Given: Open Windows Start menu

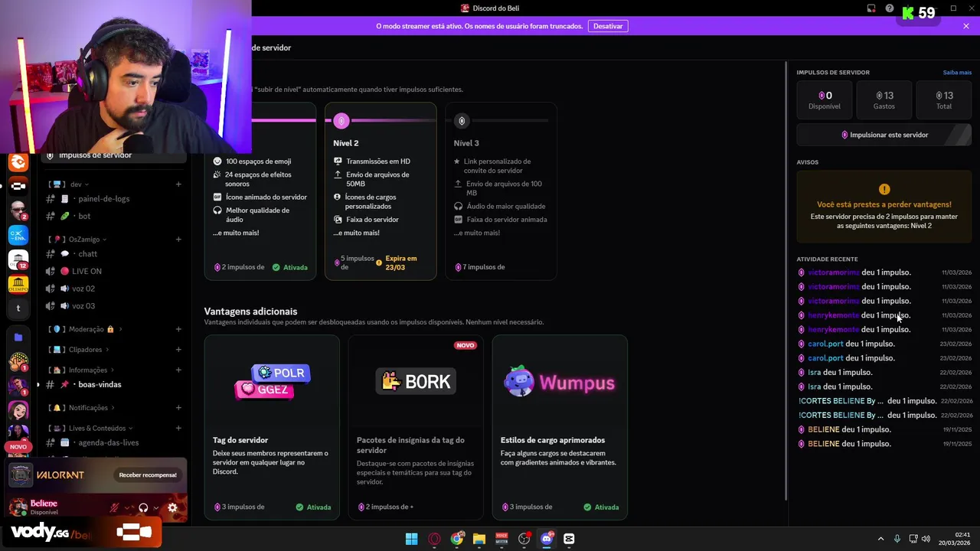Looking at the screenshot, I should click(x=412, y=539).
